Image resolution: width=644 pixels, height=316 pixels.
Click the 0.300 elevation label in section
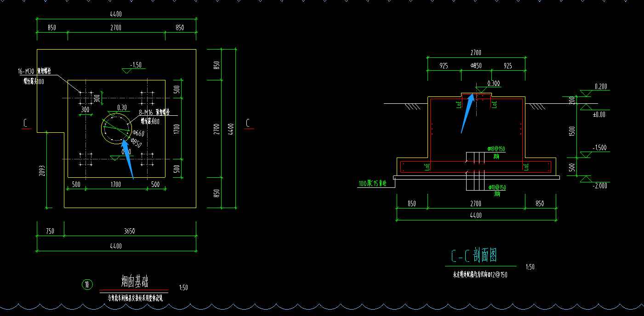coord(494,84)
